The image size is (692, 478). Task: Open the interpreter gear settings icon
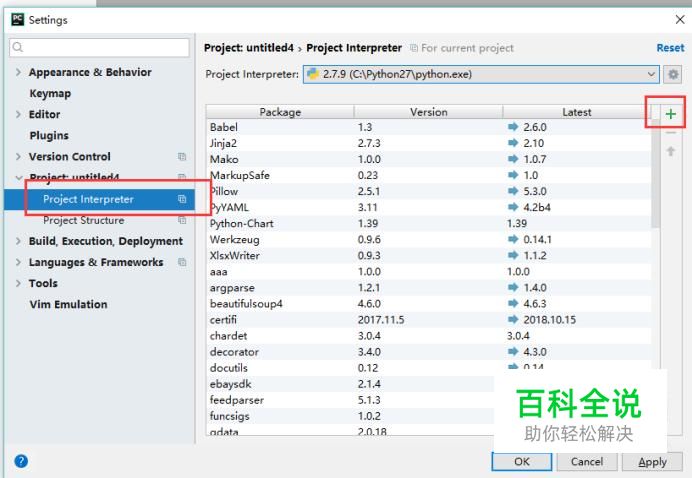(673, 74)
